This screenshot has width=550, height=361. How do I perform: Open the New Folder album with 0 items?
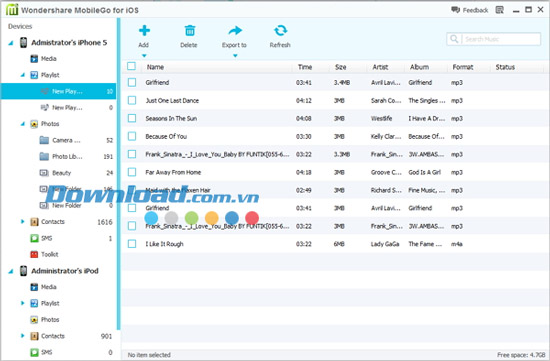pyautogui.click(x=67, y=205)
